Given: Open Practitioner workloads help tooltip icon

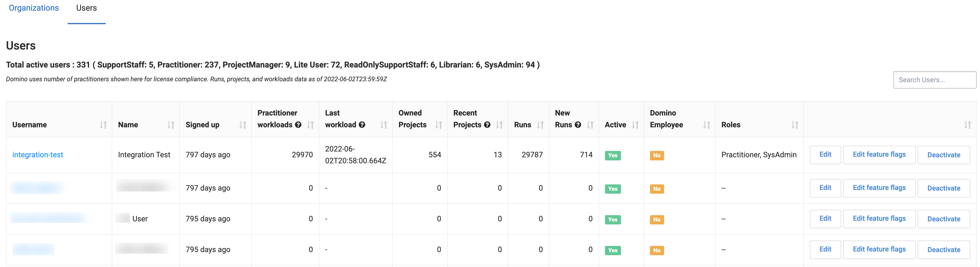Looking at the screenshot, I should (x=298, y=125).
